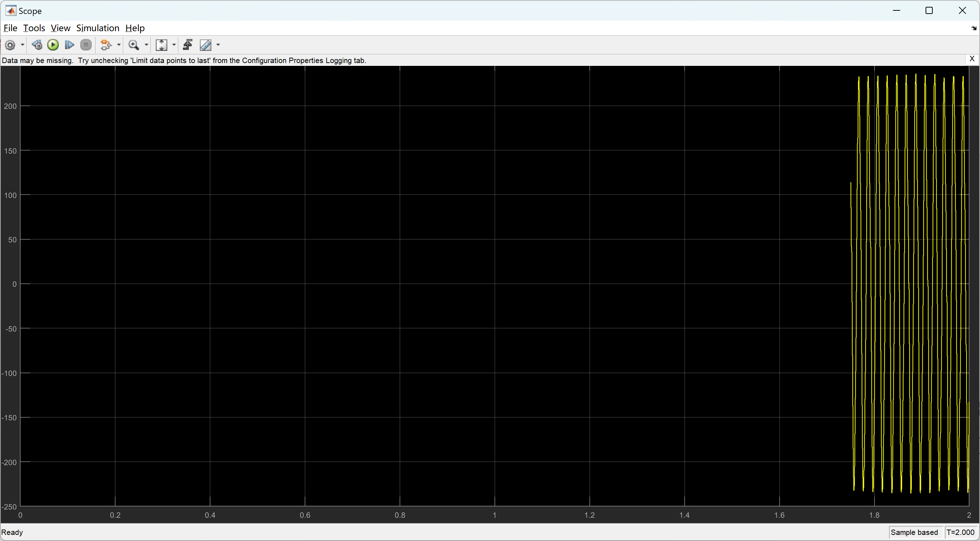Screen dimensions: 980x541
Task: Expand the axis scaling dropdown arrow
Action: (x=174, y=45)
